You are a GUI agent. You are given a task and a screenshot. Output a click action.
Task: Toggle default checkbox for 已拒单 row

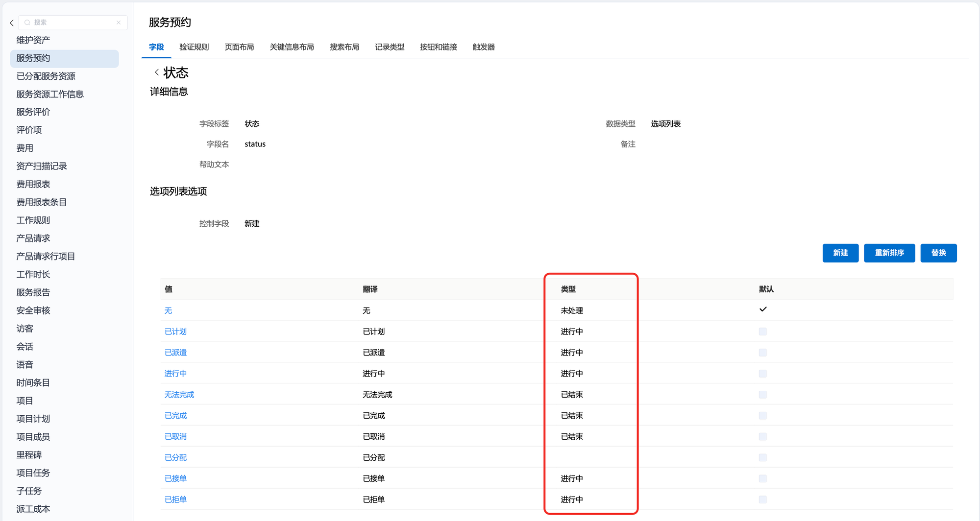[x=762, y=499]
